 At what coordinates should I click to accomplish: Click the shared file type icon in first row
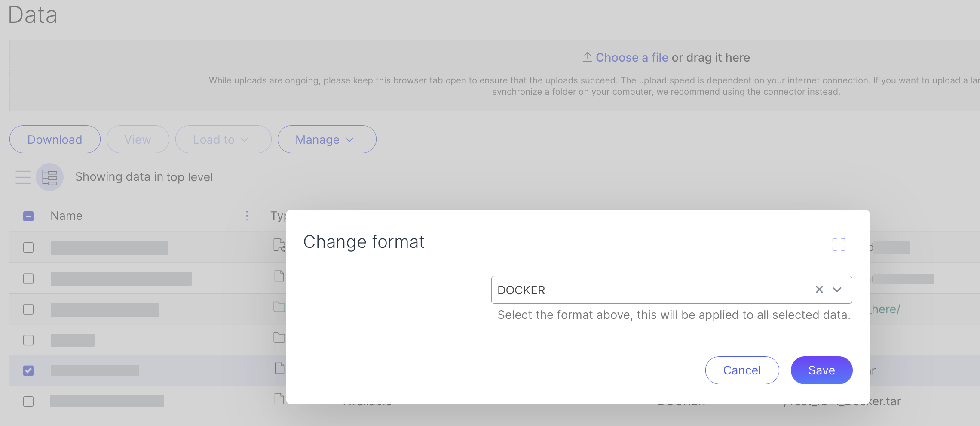point(279,245)
